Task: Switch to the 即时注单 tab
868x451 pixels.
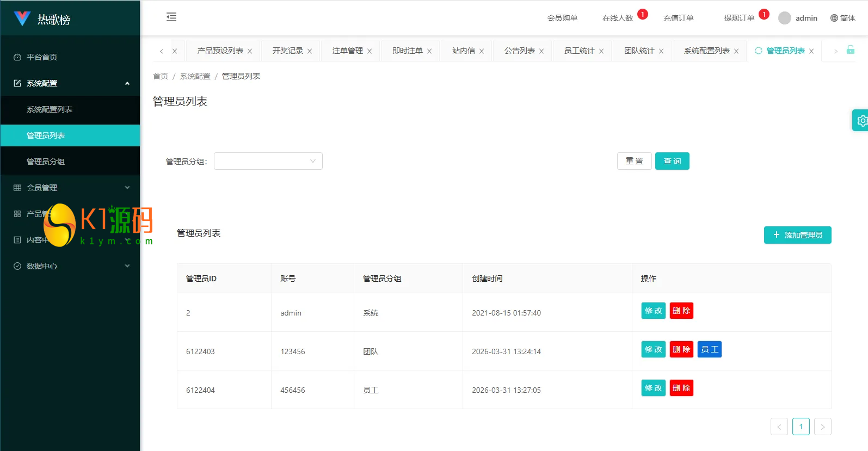Action: 408,51
